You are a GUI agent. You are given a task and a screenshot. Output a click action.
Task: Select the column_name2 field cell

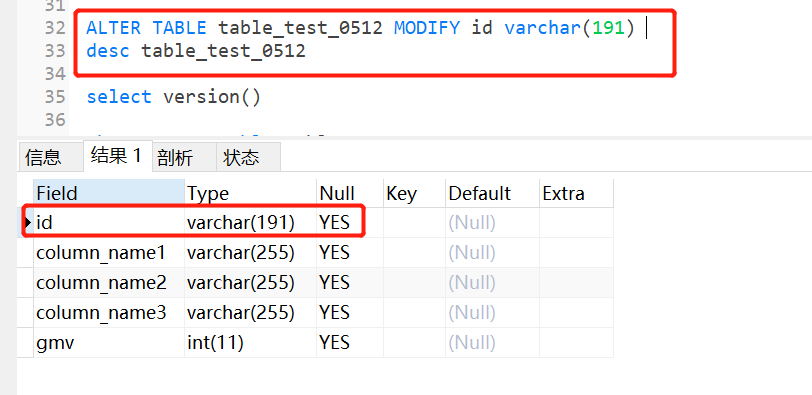point(109,283)
